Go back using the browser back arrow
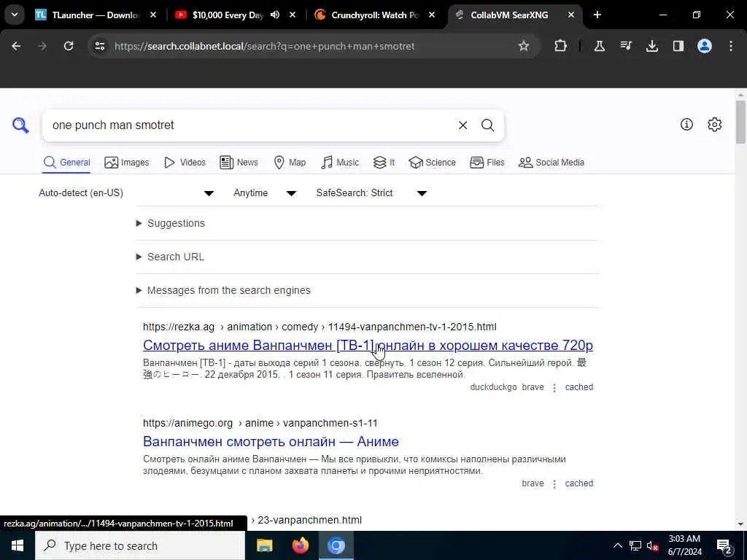This screenshot has width=747, height=560. click(16, 46)
